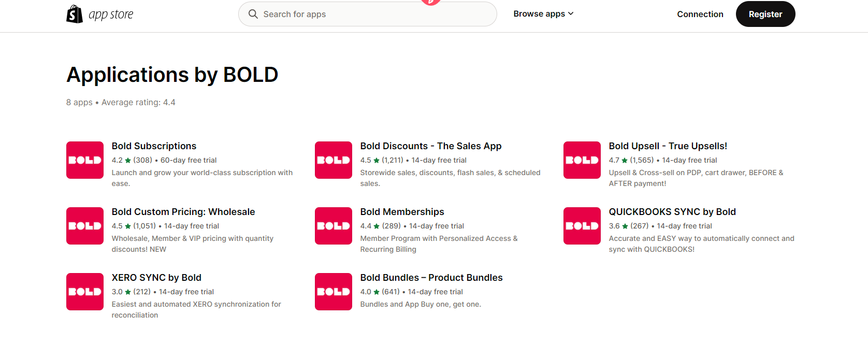Click 'Member Program with Personalized Access' description
Image resolution: width=868 pixels, height=358 pixels.
coord(439,244)
